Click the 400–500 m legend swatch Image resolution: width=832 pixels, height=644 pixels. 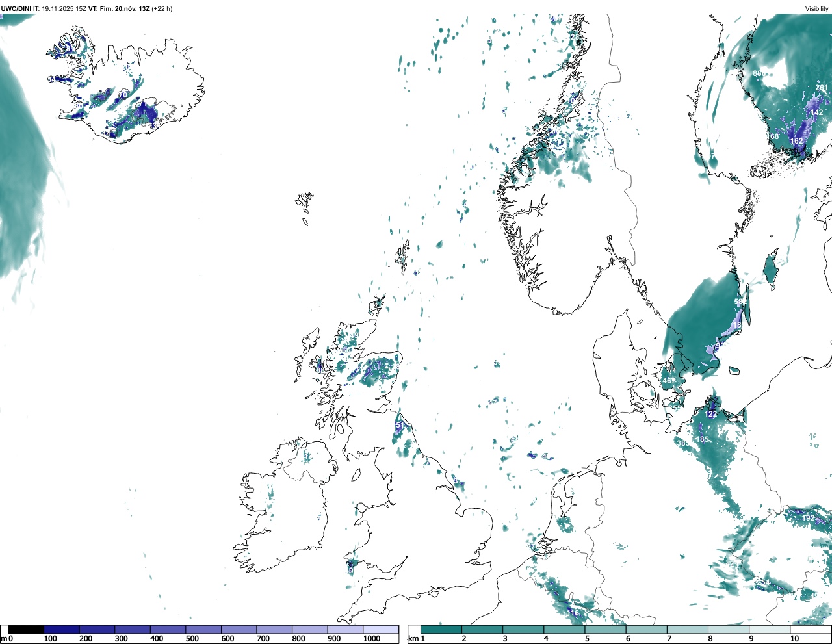[168, 629]
